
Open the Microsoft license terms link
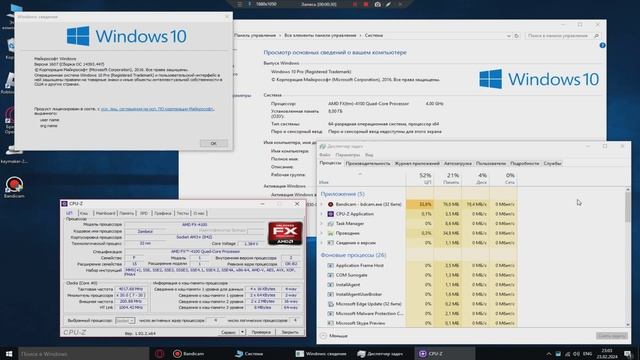coord(157,109)
